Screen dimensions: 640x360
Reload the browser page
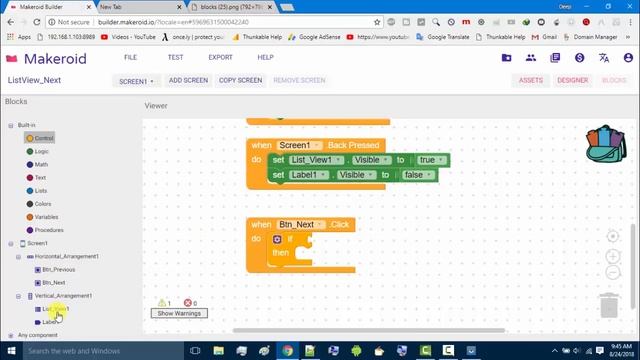pos(37,22)
